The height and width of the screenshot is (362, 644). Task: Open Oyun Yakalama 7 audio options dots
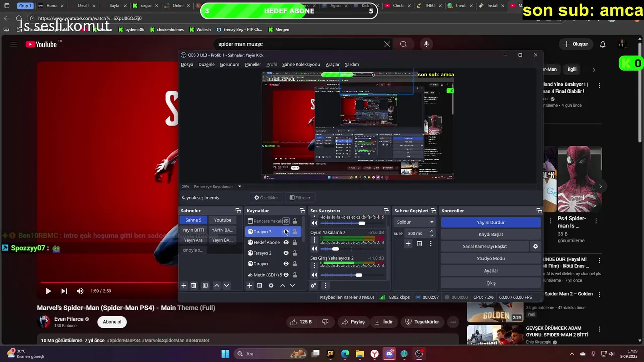tap(315, 240)
